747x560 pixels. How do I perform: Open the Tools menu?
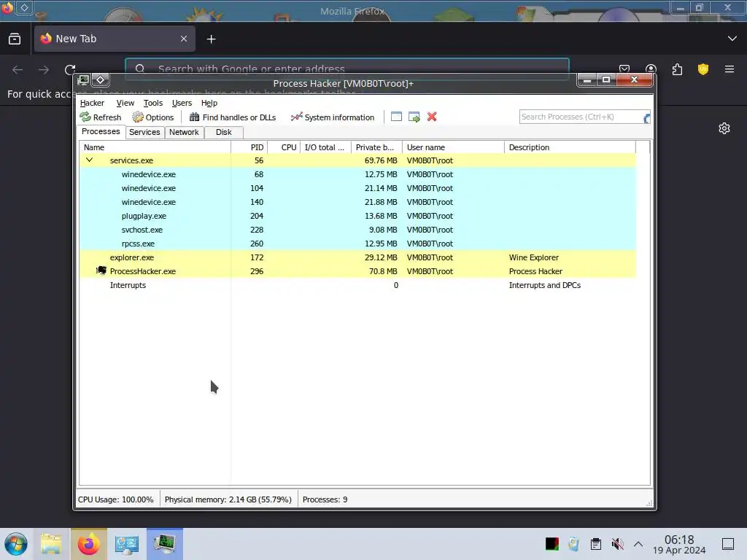point(153,103)
